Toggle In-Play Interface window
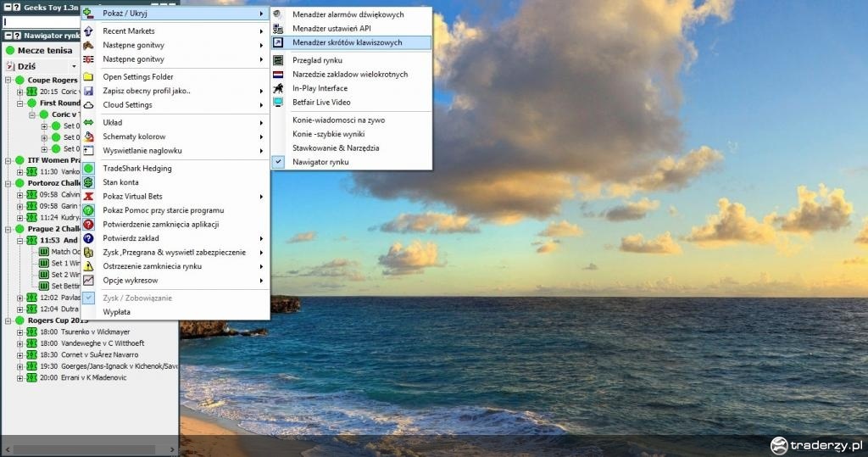 pos(352,88)
